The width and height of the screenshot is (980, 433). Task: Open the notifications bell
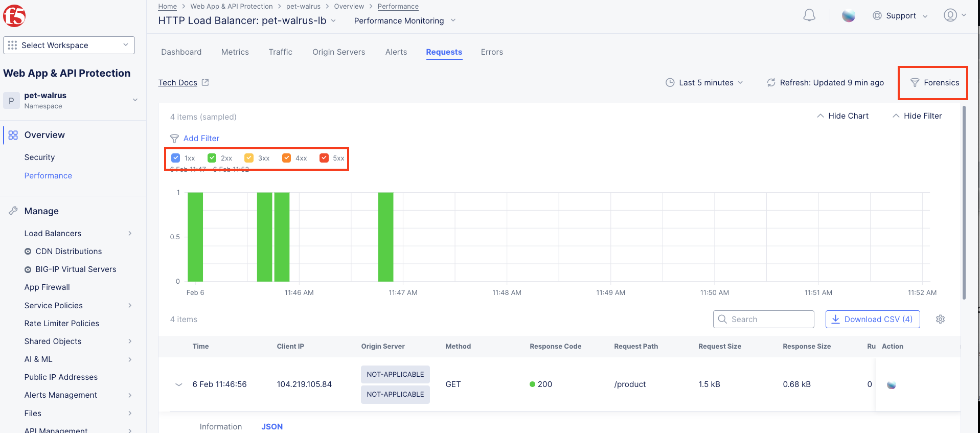(809, 15)
